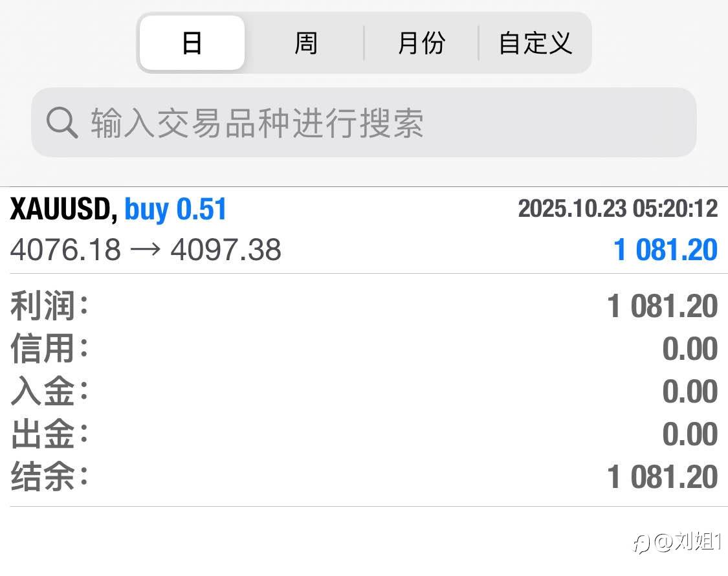The height and width of the screenshot is (576, 728).
Task: Click the trade timestamp 2025.10.23 05:20:12
Action: (617, 208)
